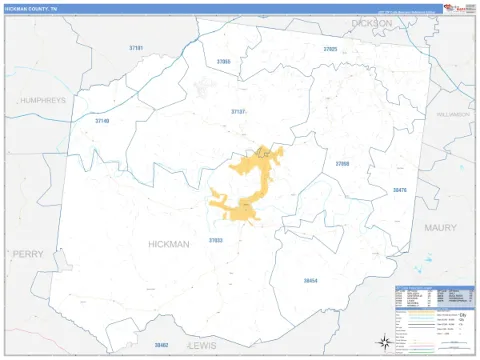Viewport: 480px width, 360px height.
Task: Click the ZIP code label 37140
Action: [102, 121]
